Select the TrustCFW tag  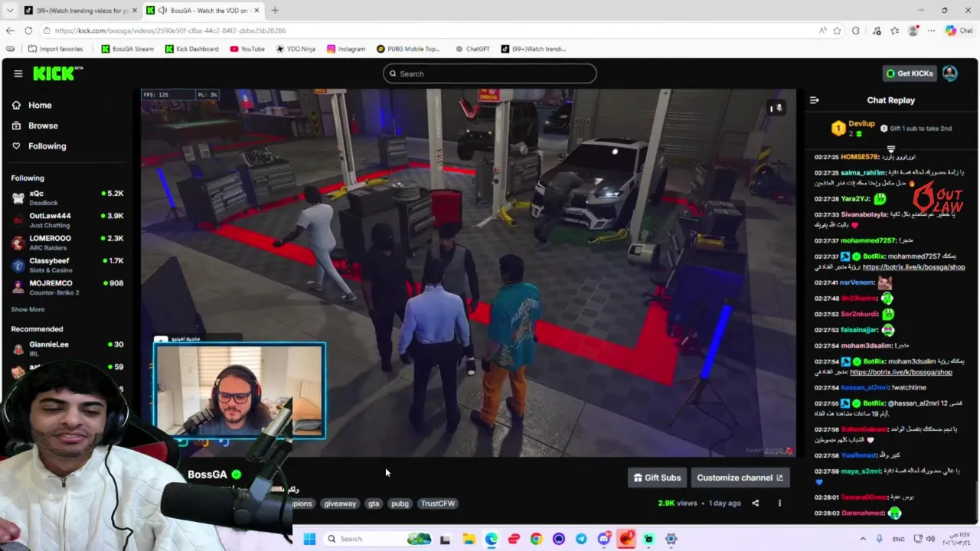click(x=438, y=504)
